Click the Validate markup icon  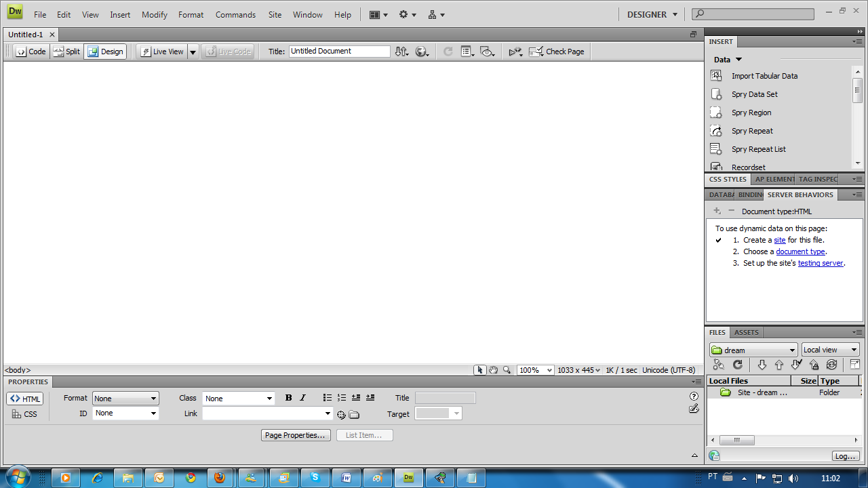coord(516,52)
